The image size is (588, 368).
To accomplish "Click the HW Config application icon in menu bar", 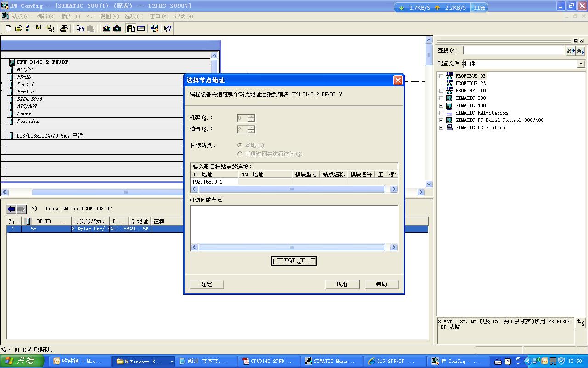I will pyautogui.click(x=5, y=16).
